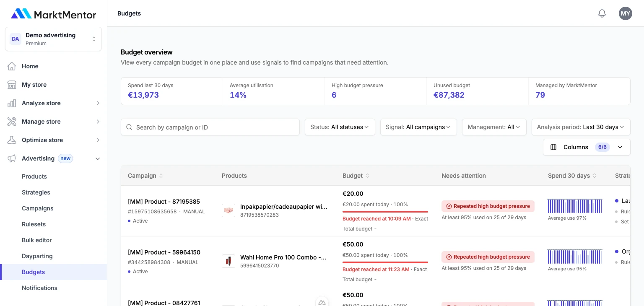The width and height of the screenshot is (644, 306).
Task: Open the Demo advertising account switcher
Action: 53,39
